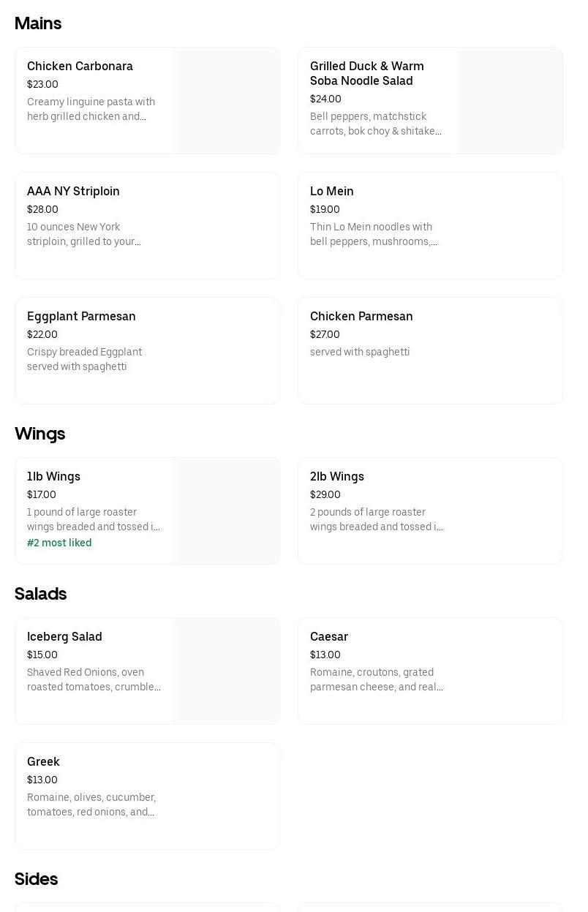The height and width of the screenshot is (912, 588).
Task: Click the Sides section heading
Action: coord(37,879)
